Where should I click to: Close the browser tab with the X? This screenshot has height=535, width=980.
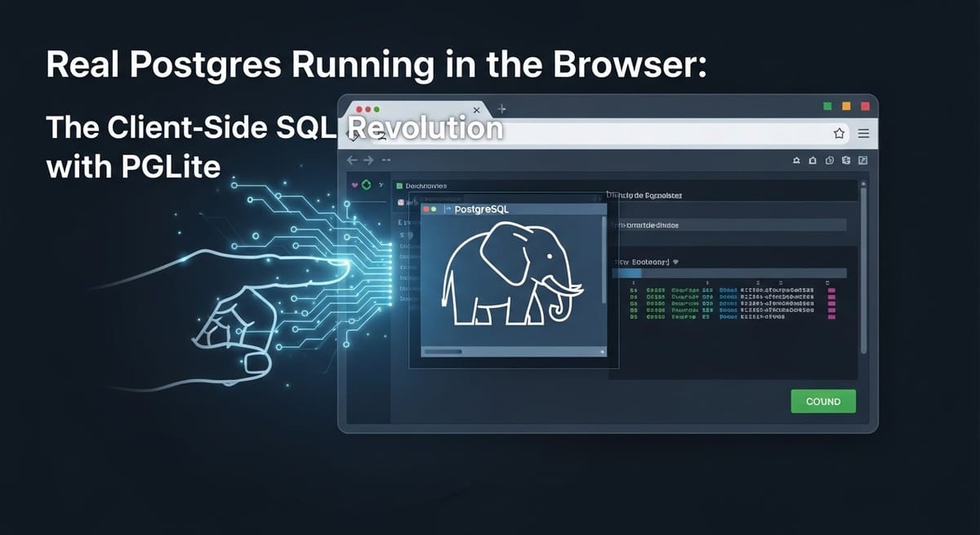tap(478, 110)
